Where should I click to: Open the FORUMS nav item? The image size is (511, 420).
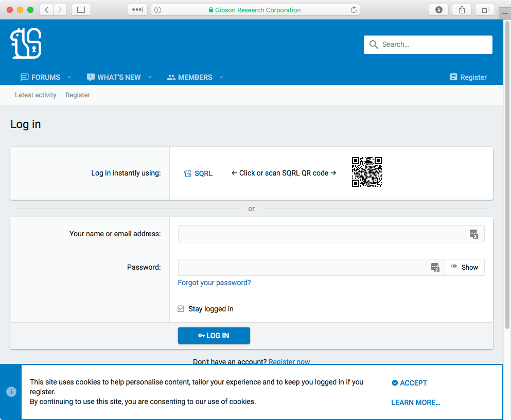click(41, 77)
